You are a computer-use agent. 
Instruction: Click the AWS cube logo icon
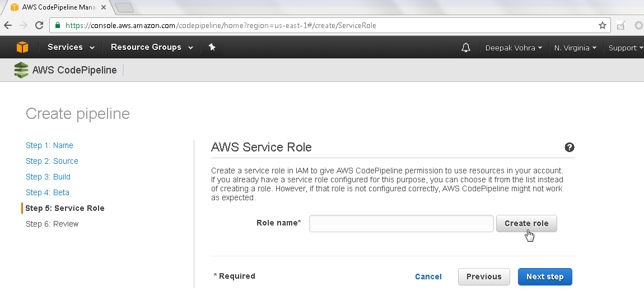point(22,47)
